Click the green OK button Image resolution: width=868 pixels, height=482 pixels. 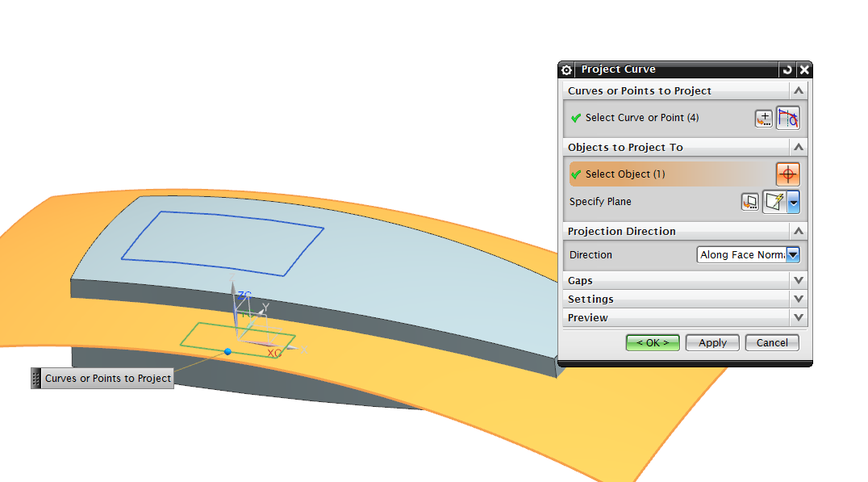pos(653,343)
